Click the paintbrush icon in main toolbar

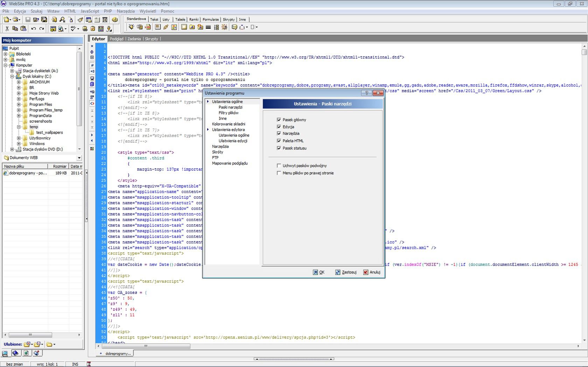click(80, 20)
